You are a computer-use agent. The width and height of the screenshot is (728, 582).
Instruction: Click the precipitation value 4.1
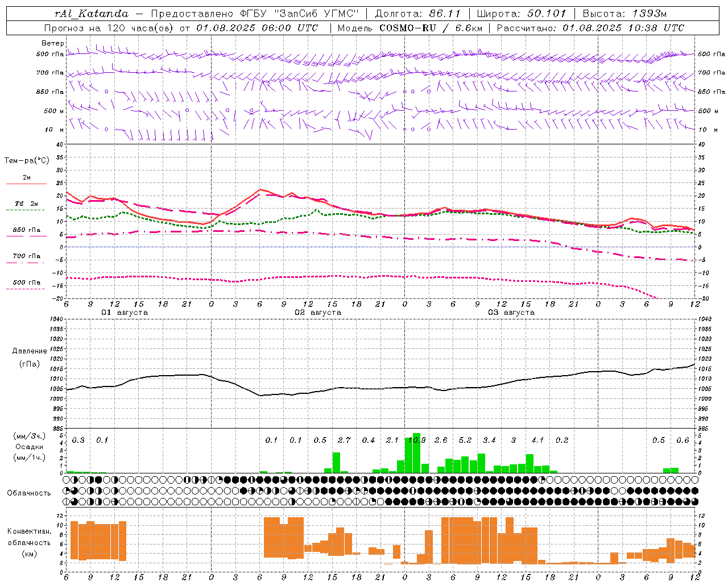537,440
